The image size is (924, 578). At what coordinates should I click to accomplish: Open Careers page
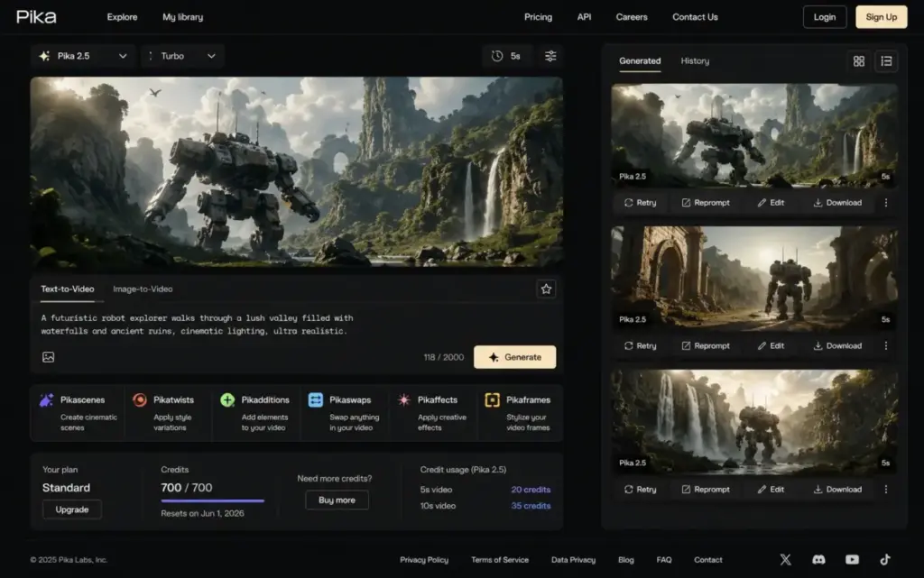[x=632, y=17]
